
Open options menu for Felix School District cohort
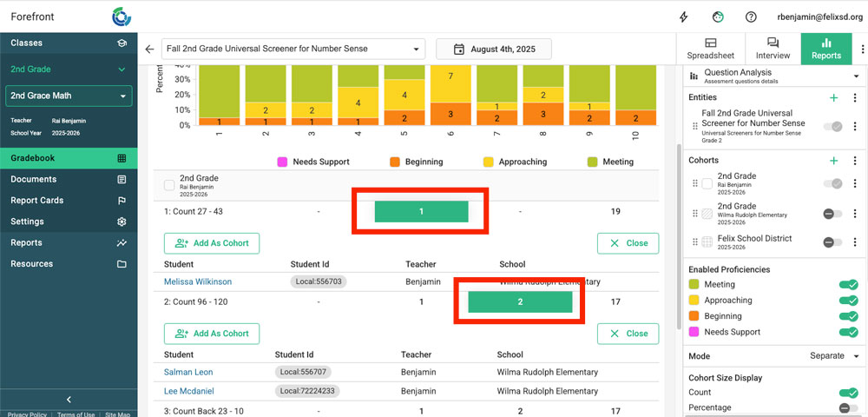pos(854,242)
